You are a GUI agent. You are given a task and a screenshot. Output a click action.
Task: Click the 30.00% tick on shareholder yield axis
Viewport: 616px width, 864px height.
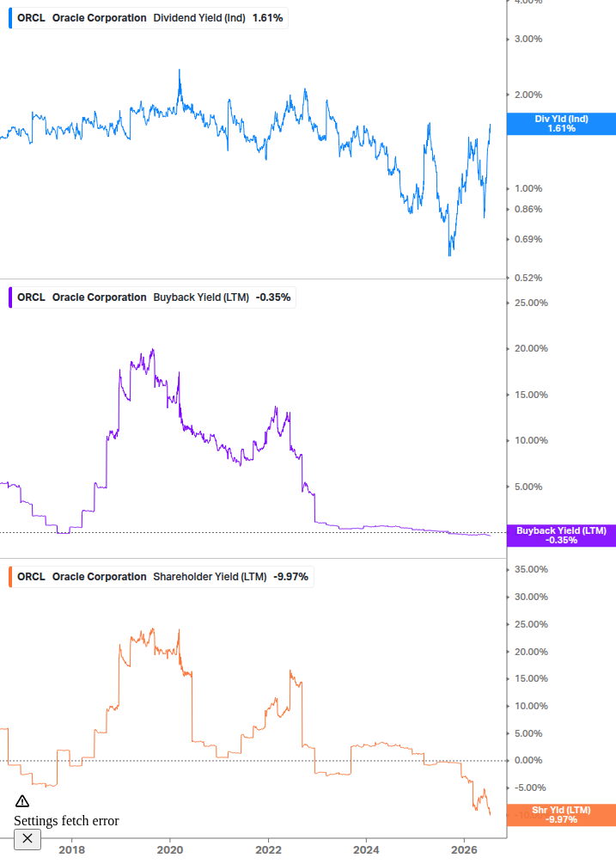(531, 597)
